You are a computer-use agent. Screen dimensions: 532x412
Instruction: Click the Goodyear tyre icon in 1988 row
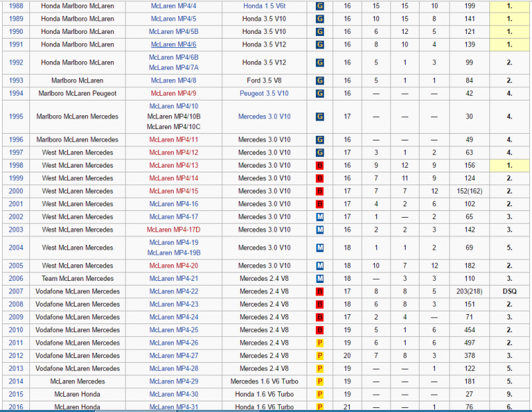click(x=320, y=6)
